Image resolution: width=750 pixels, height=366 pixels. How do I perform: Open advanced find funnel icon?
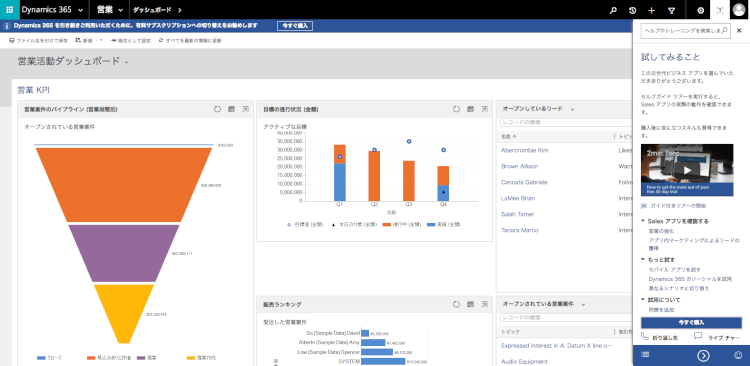point(671,10)
